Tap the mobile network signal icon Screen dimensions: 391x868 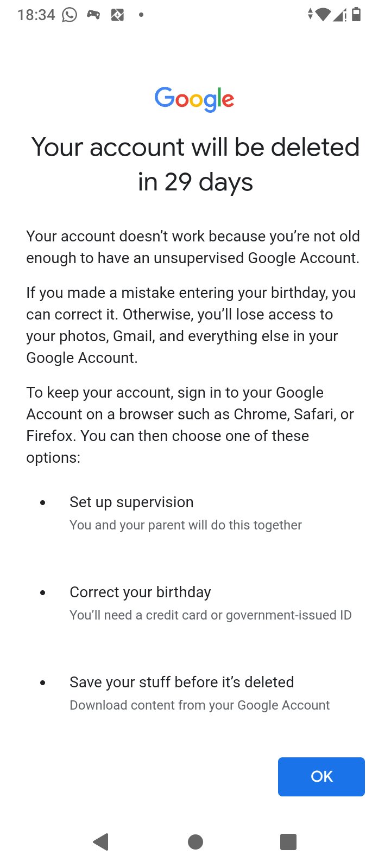340,15
